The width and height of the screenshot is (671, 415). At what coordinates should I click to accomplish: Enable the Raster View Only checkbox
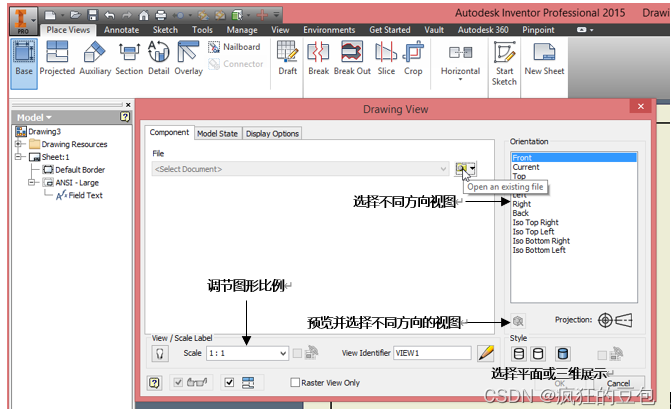295,382
